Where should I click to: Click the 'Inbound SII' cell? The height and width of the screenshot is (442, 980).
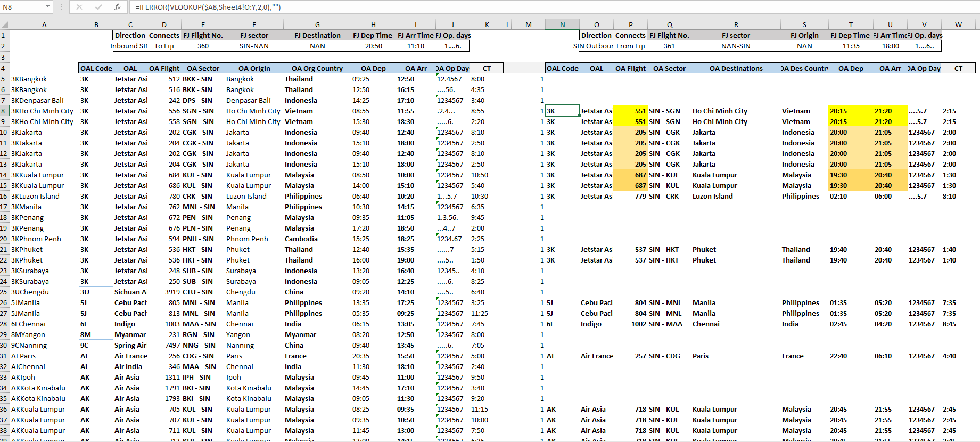[130, 46]
